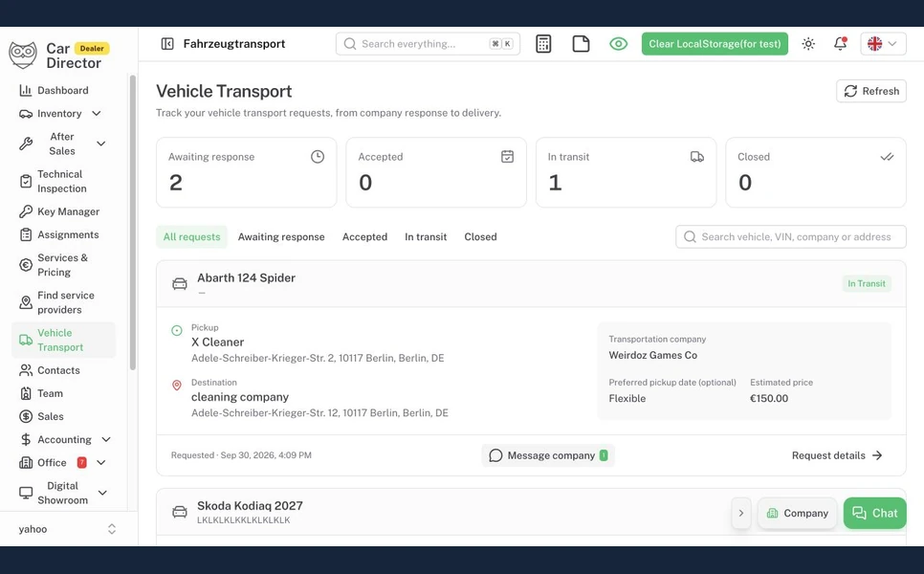924x574 pixels.
Task: Click the Skoda Kodiaq 2027 title
Action: pyautogui.click(x=250, y=506)
